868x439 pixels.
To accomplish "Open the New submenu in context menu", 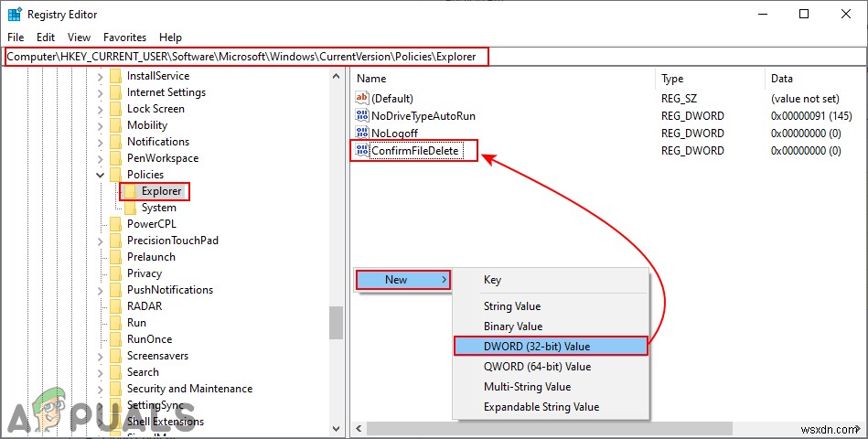I will pyautogui.click(x=403, y=280).
